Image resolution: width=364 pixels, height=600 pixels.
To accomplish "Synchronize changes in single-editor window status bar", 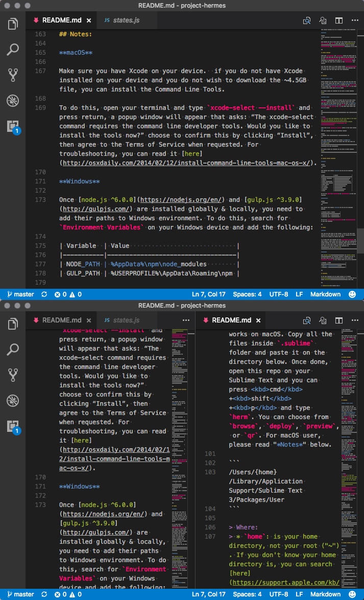I will pos(44,294).
